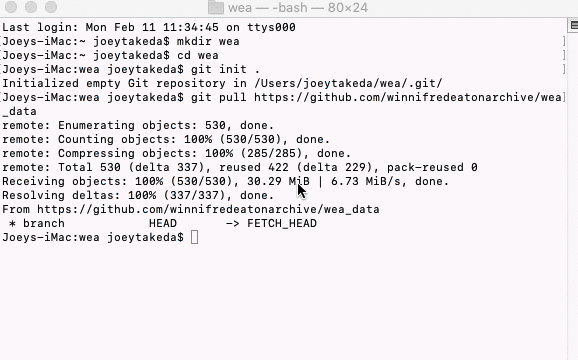Click the GitHub URL in git pull command

click(407, 97)
